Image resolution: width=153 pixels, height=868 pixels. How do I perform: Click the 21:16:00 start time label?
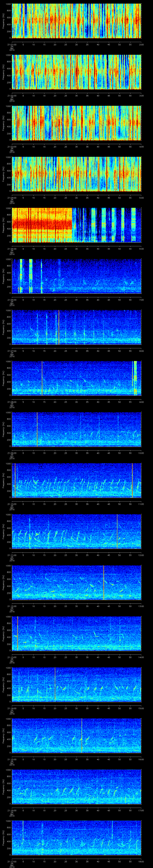coord(12,810)
